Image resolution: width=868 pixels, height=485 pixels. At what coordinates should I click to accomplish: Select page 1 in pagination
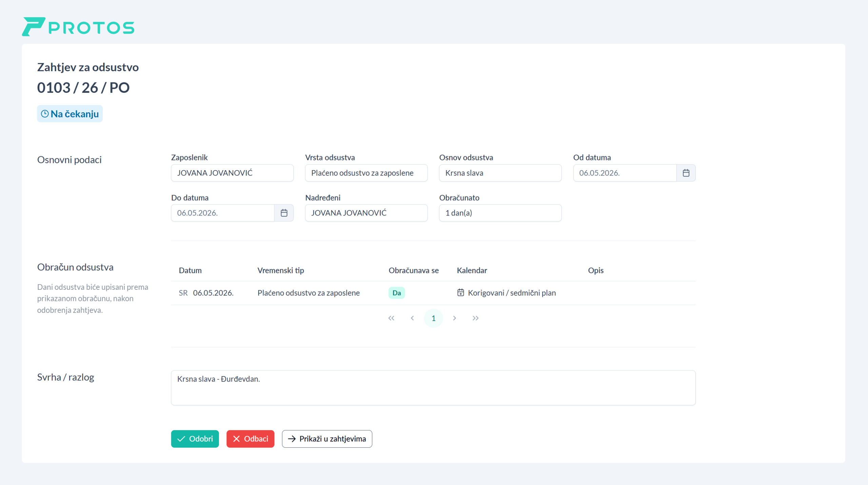point(433,318)
